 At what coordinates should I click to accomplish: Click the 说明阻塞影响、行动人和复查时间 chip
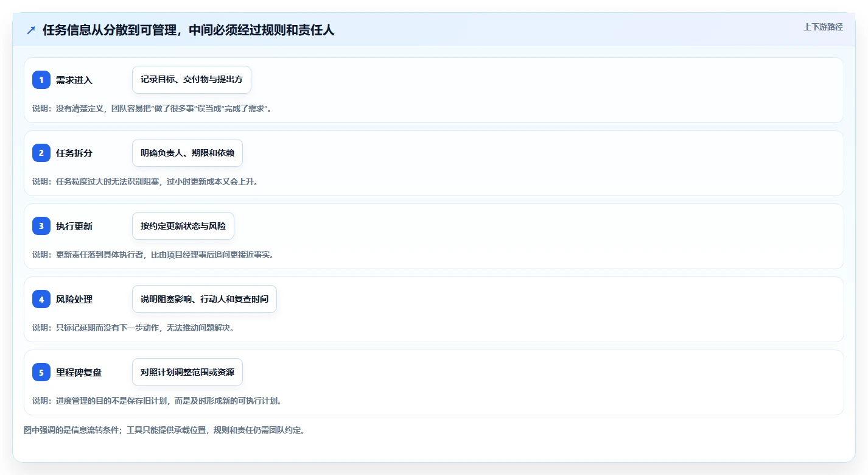[205, 299]
